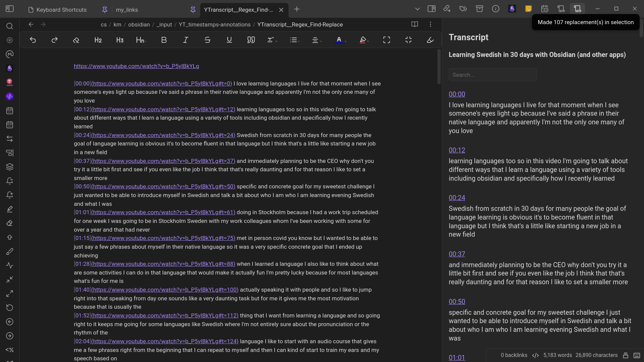
Task: Click format brush icon in toolbar
Action: 430,40
